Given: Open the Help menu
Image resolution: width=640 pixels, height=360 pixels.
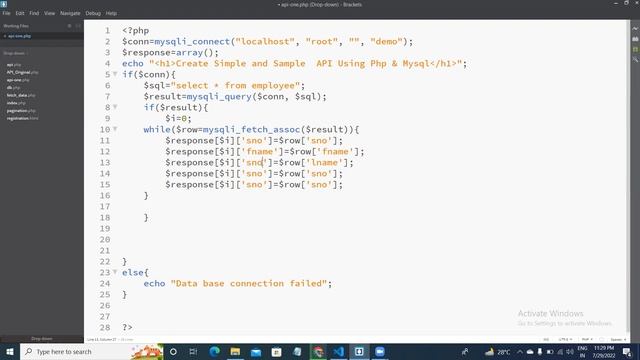Looking at the screenshot, I should 111,13.
